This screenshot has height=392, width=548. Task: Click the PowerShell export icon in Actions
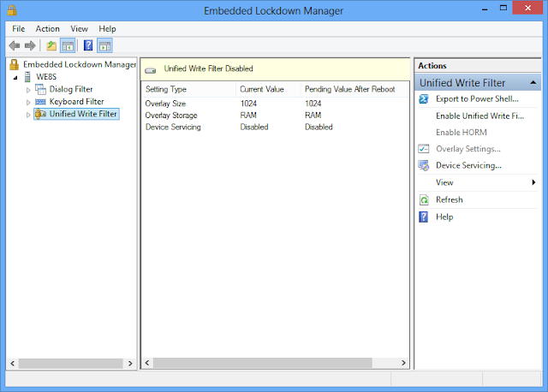tap(424, 99)
